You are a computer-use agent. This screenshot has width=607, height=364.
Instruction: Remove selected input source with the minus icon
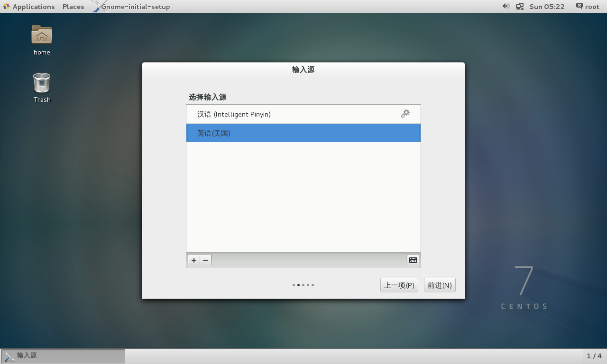205,260
